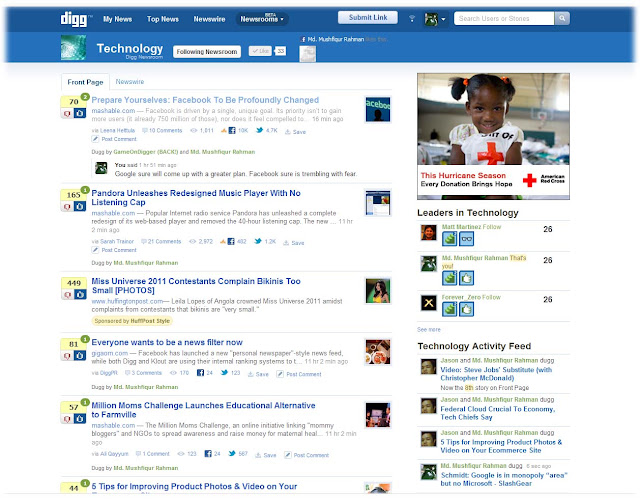Digg the Everyone wants news filter story
The width and height of the screenshot is (640, 499).
click(x=80, y=356)
